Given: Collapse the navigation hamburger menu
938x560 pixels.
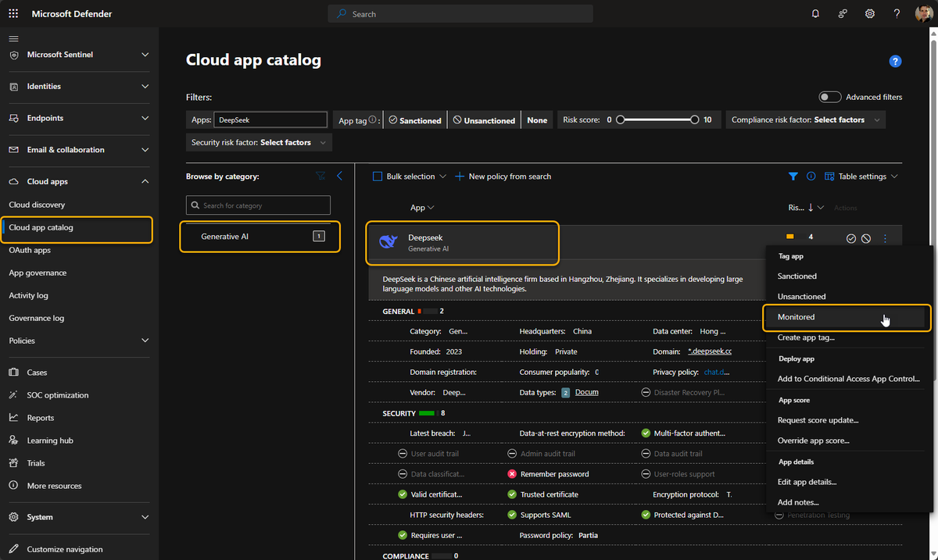Looking at the screenshot, I should point(14,38).
